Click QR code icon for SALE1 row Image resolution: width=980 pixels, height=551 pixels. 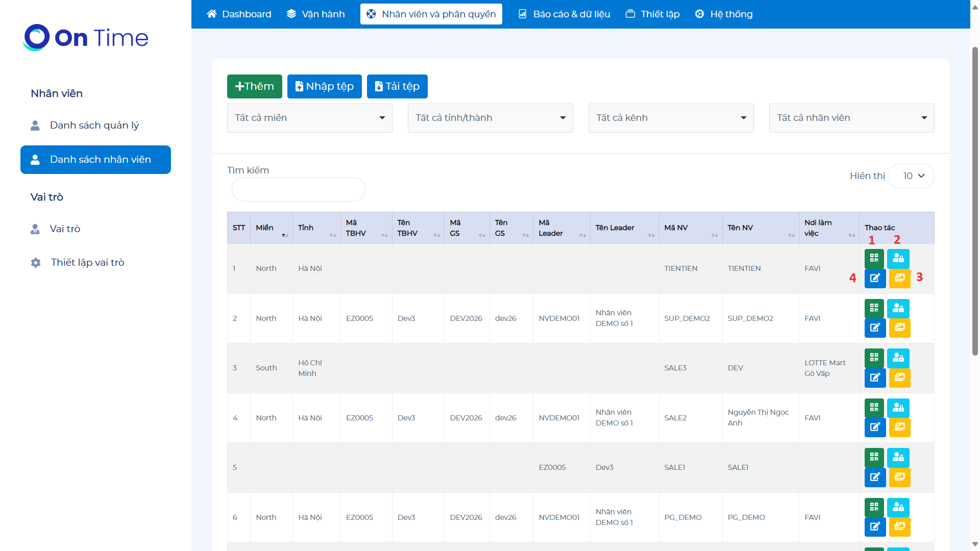874,457
